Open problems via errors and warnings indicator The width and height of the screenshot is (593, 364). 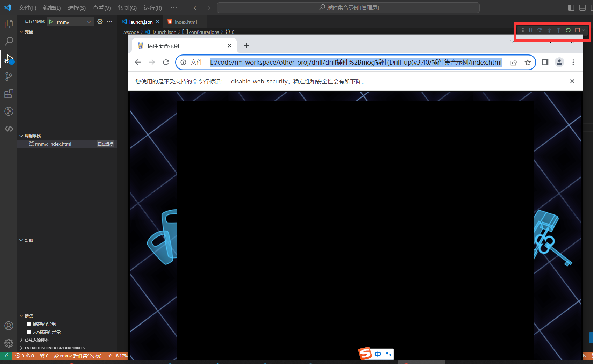pyautogui.click(x=25, y=356)
